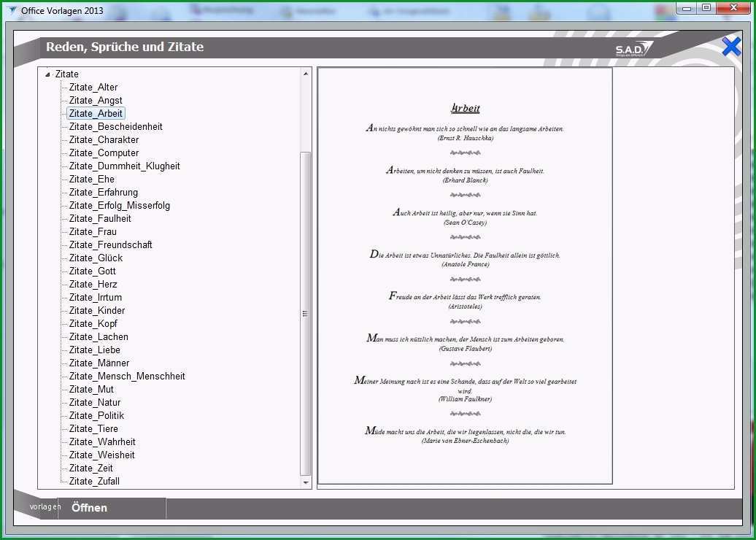Maximize the Office Vorlagen 2013 window
This screenshot has height=540, width=756.
[706, 7]
